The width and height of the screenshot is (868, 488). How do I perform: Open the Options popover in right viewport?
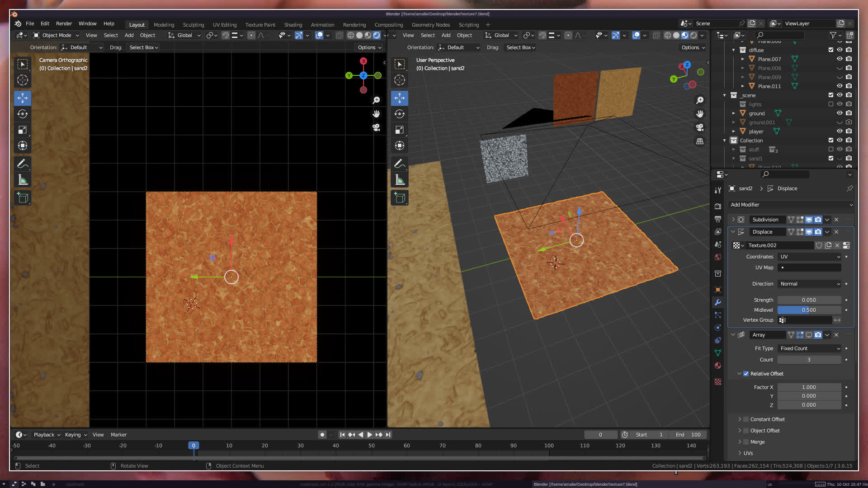(693, 47)
